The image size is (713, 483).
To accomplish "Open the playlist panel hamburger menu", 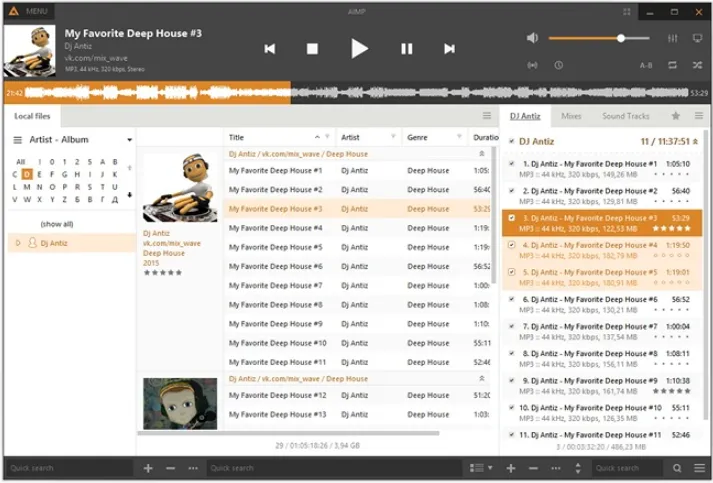I will pos(699,116).
